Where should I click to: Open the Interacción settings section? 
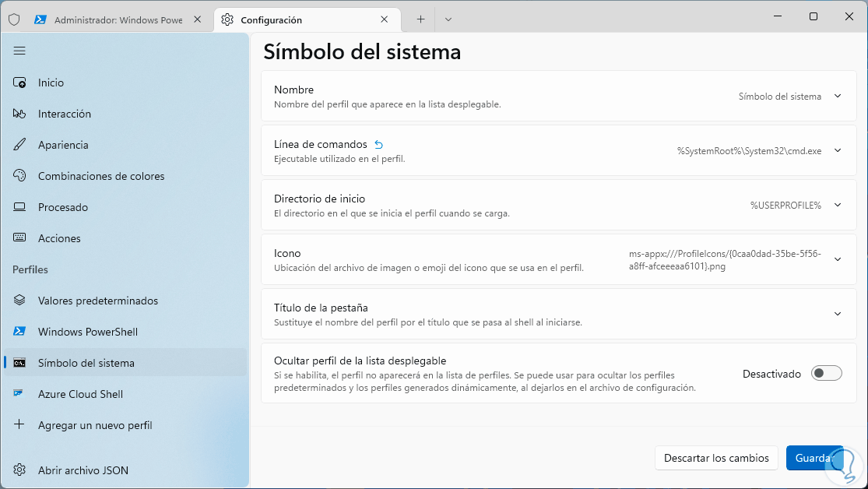click(x=65, y=114)
